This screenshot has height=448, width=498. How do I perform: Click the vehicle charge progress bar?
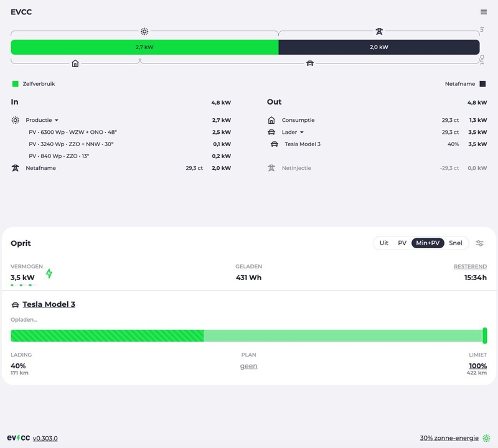tap(247, 335)
